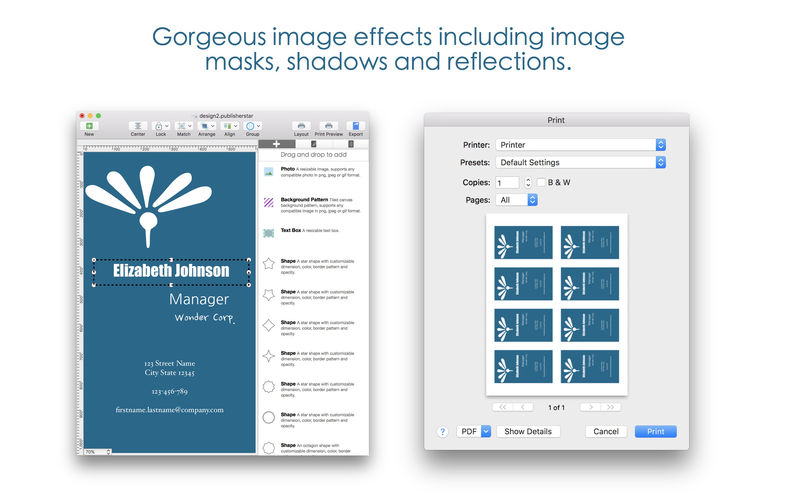The image size is (800, 500).
Task: Click the Export toolbar icon
Action: coord(356,126)
